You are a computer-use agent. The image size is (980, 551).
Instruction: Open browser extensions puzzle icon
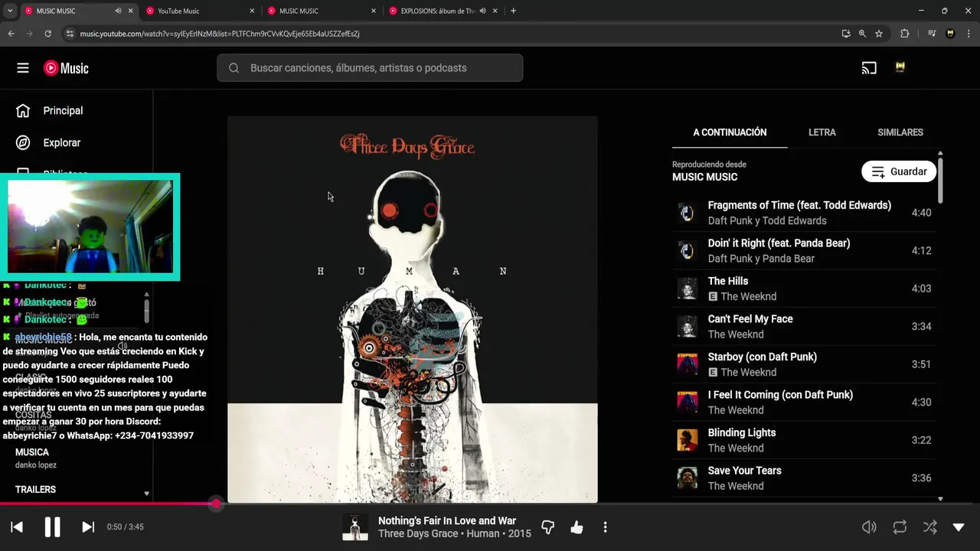pos(905,34)
